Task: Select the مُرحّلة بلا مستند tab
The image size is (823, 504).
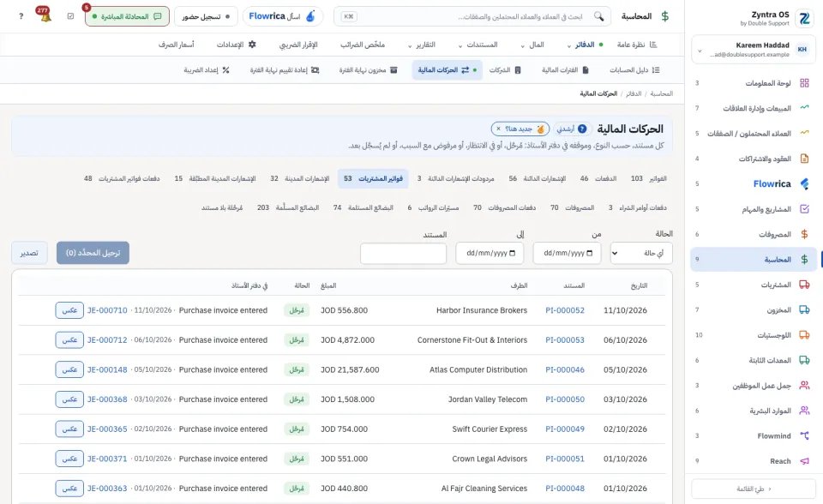Action: pyautogui.click(x=222, y=207)
